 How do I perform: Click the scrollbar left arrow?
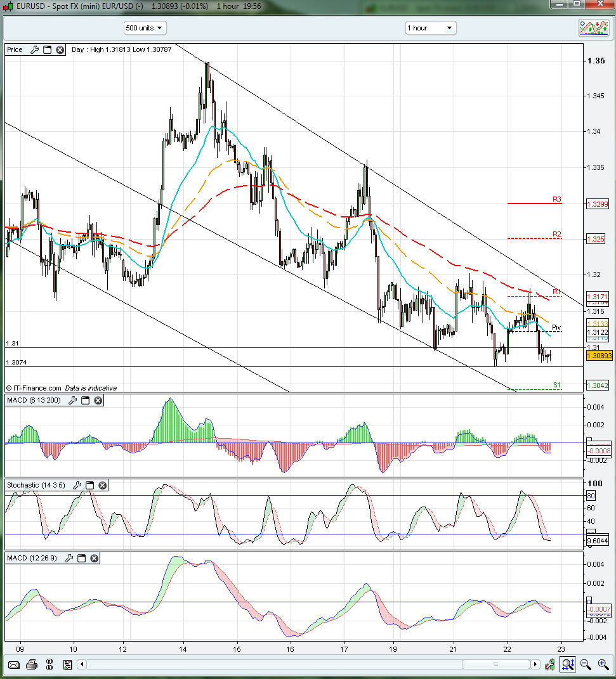coord(81,664)
